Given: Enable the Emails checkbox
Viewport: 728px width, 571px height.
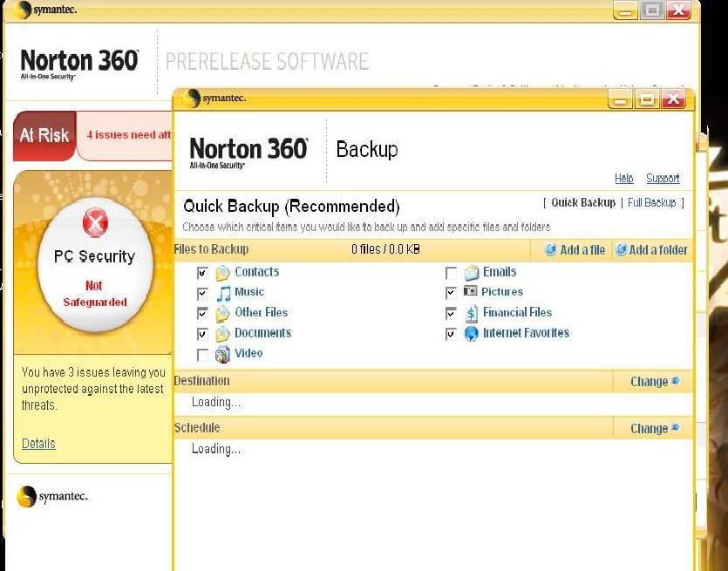Looking at the screenshot, I should click(451, 273).
